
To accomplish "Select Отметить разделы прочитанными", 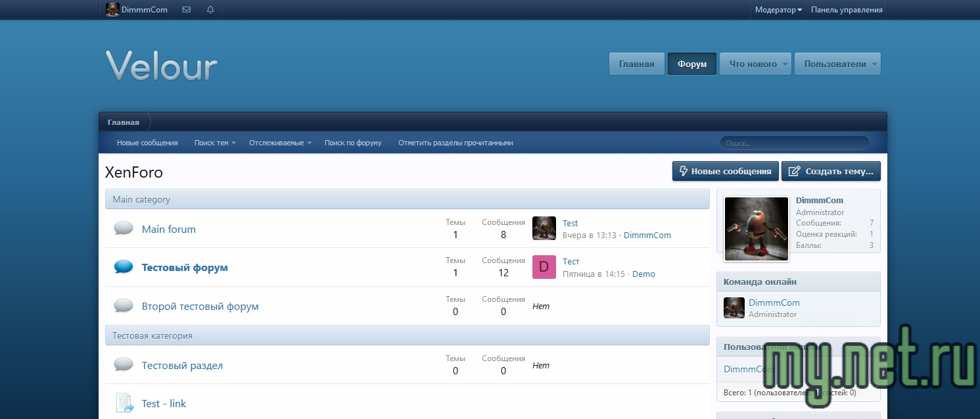I will coord(455,143).
